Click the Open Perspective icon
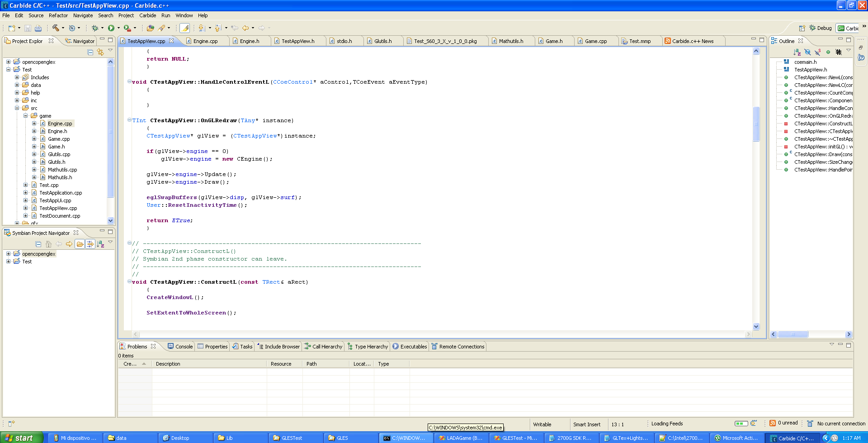The height and width of the screenshot is (443, 868). click(x=802, y=28)
